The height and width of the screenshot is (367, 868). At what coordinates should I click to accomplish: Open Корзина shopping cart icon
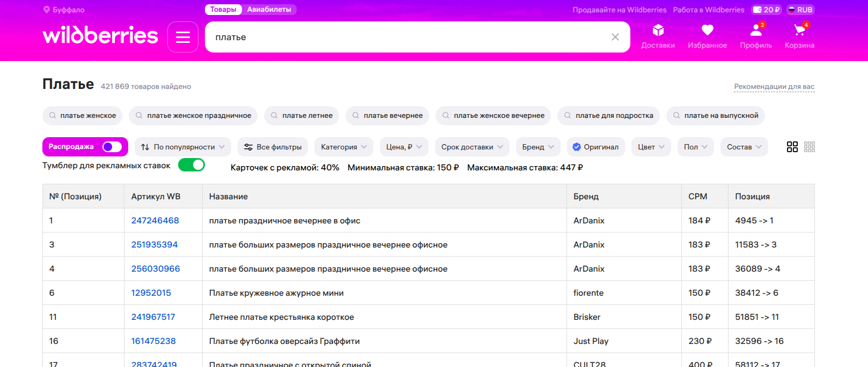coord(799,31)
